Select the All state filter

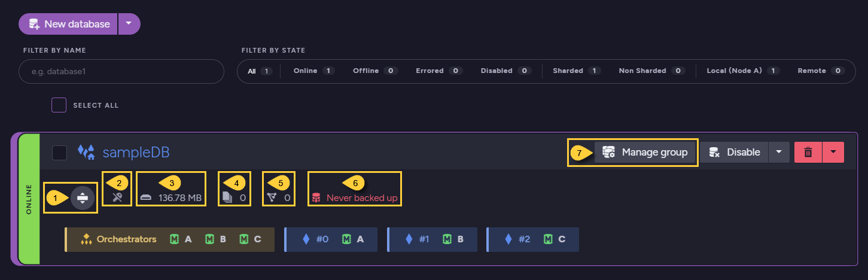(x=260, y=71)
